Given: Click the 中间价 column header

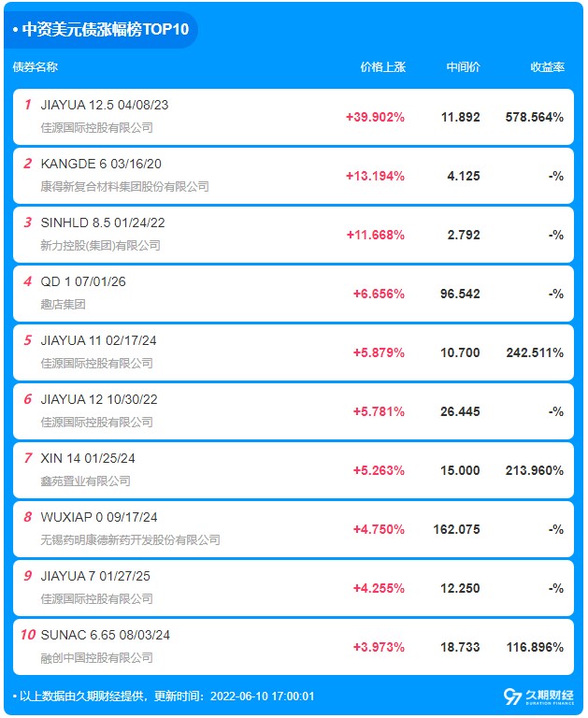Looking at the screenshot, I should point(463,67).
